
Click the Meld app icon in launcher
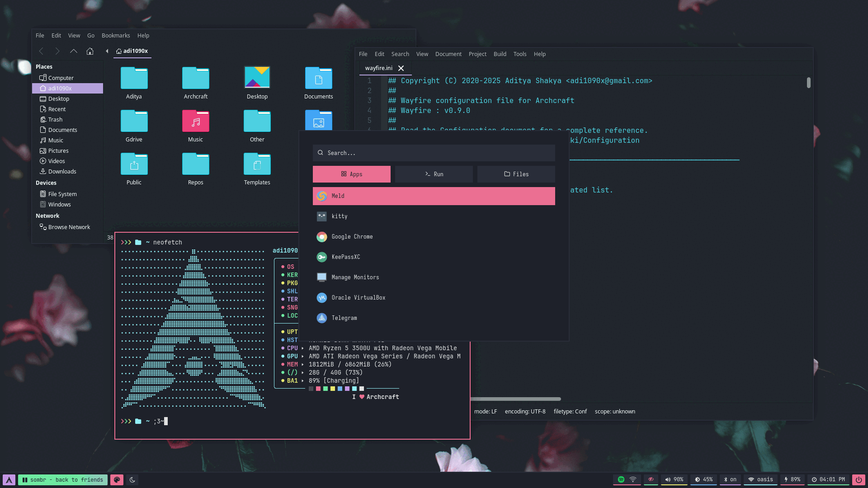coord(321,196)
